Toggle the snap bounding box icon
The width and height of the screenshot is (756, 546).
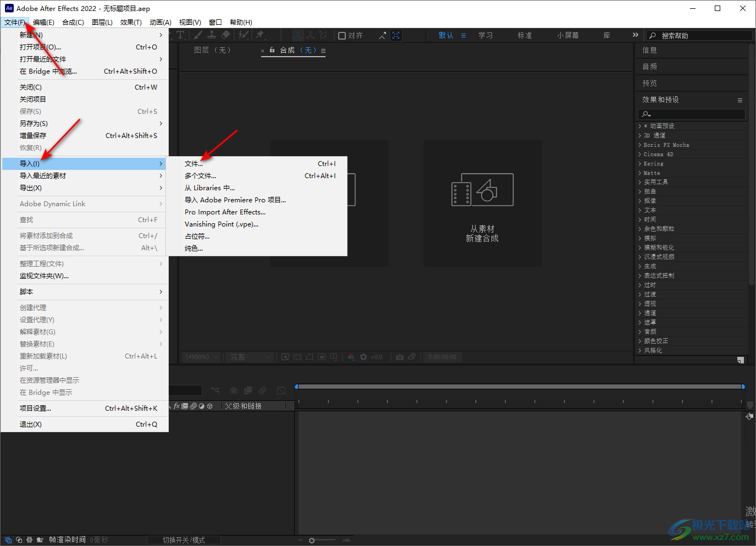[x=396, y=35]
